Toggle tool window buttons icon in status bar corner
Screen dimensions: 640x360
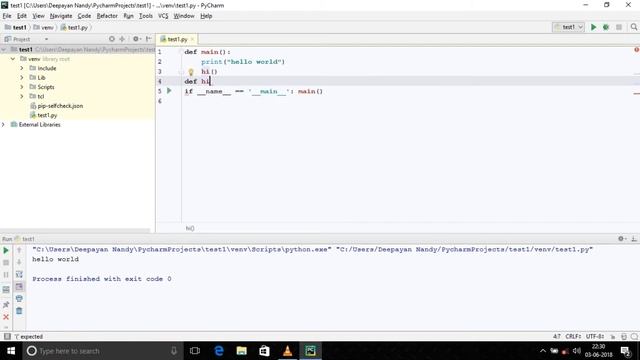tap(7, 336)
